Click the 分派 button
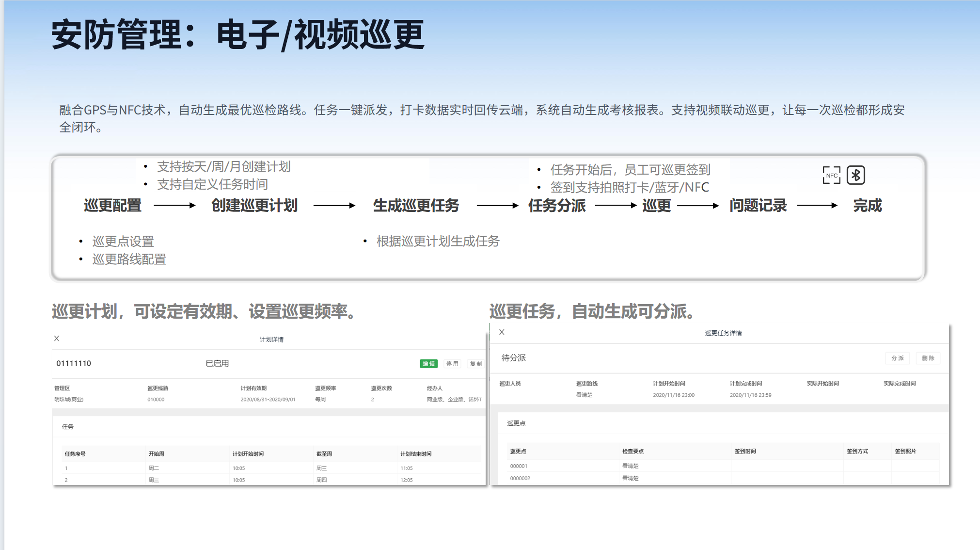 (898, 358)
